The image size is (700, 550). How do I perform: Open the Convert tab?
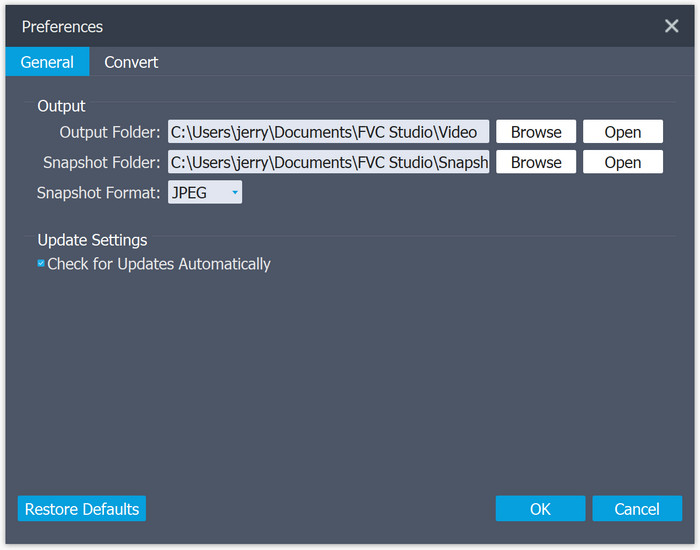(131, 62)
